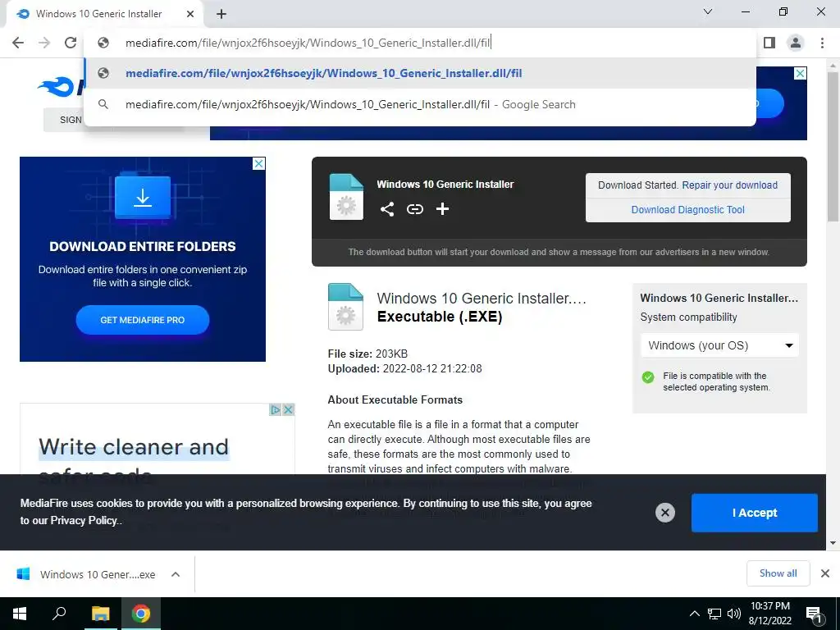Toggle the Chrome side panel
The width and height of the screenshot is (840, 630).
pos(769,43)
